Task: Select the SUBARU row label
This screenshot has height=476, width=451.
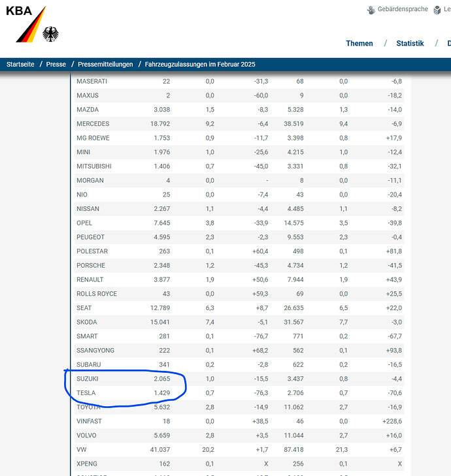Action: (x=88, y=364)
